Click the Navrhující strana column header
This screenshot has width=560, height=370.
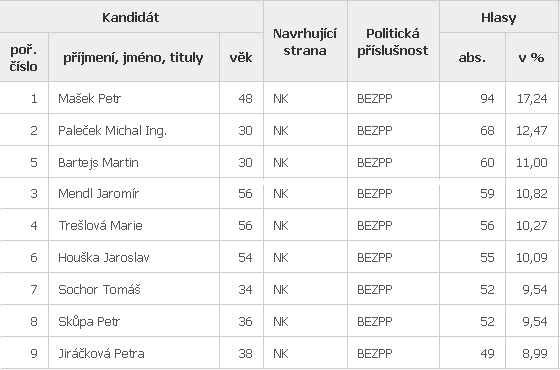[305, 41]
